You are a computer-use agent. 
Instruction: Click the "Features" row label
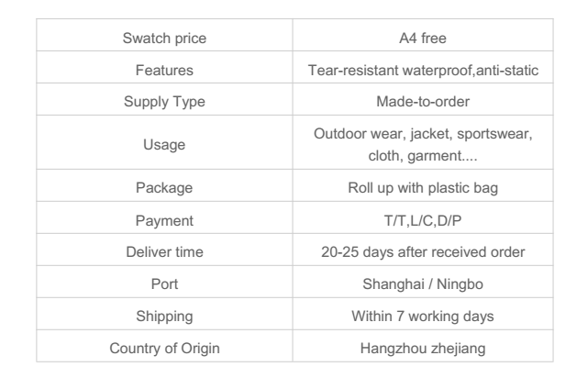[x=164, y=69]
